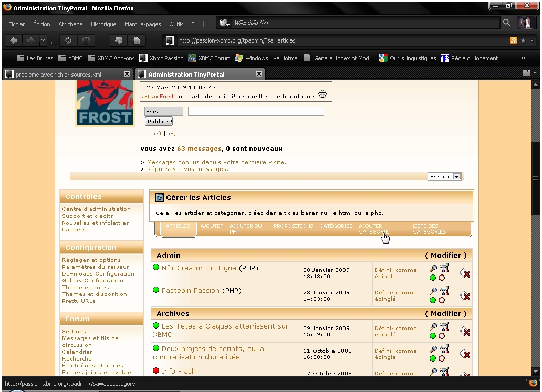Click the search magnifier in Wikipédia search box
The height and width of the screenshot is (392, 542).
pos(507,23)
